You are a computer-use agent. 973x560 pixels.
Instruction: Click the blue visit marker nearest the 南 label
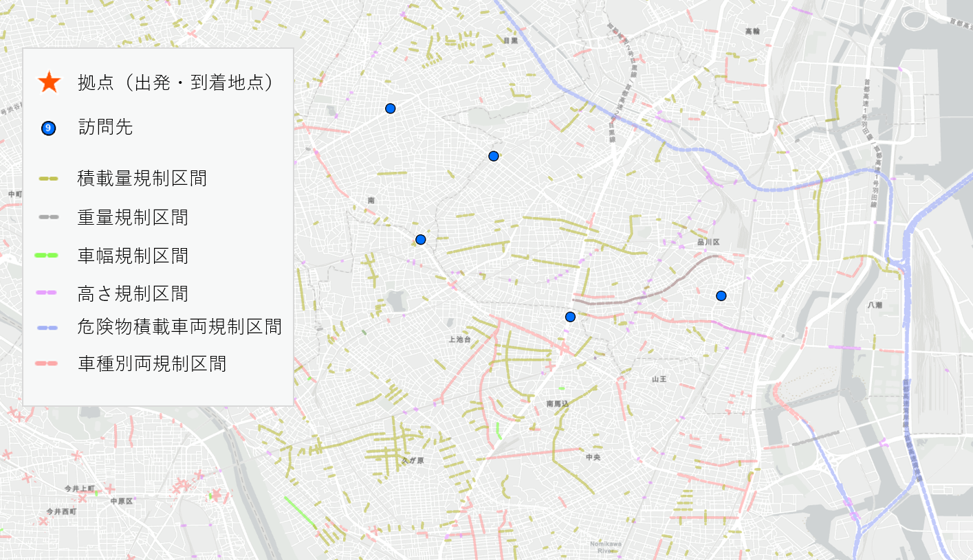click(421, 240)
